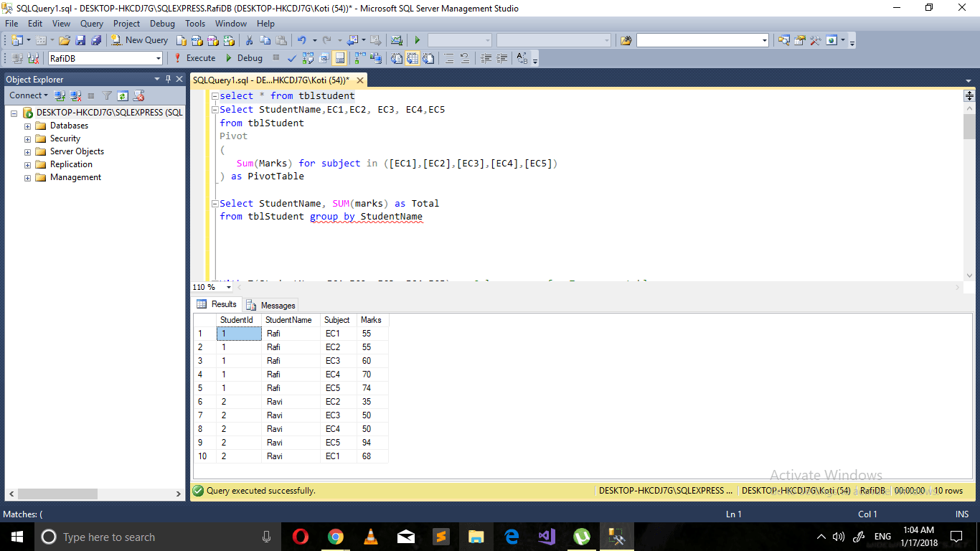980x551 pixels.
Task: Open the Project menu
Action: 127,24
